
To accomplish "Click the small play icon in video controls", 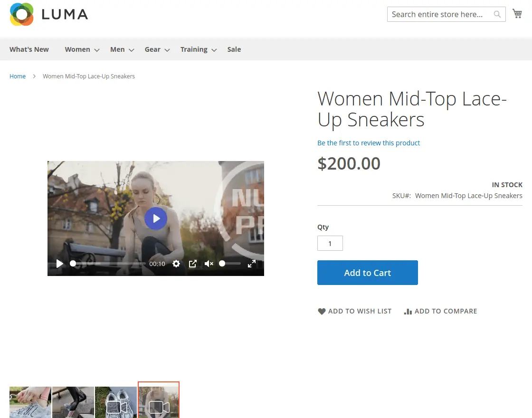I will click(60, 264).
